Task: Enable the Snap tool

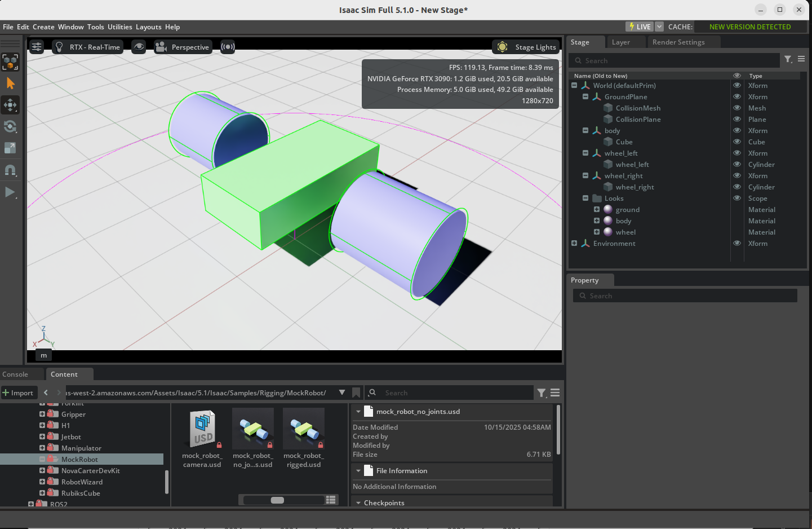Action: 10,170
